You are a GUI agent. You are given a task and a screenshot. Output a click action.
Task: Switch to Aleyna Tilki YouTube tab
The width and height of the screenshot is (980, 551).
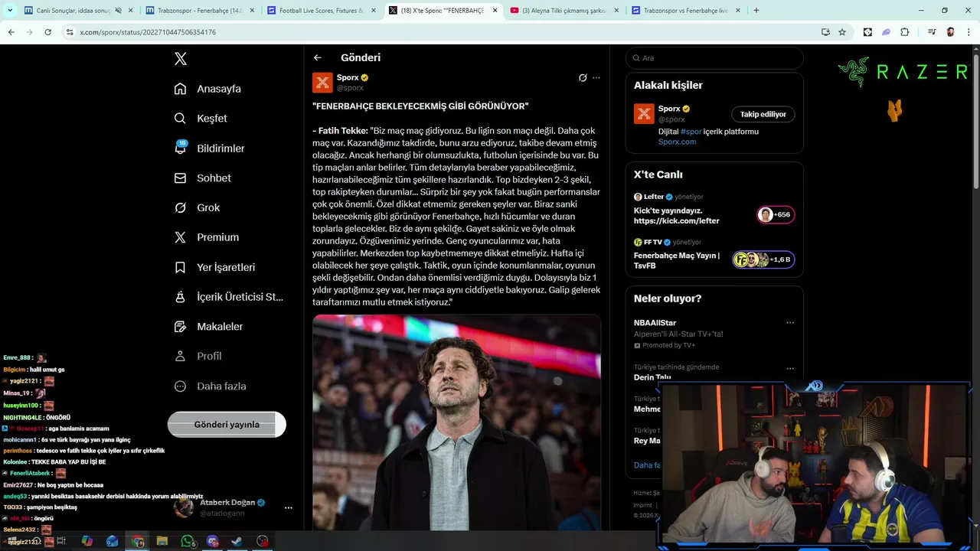[x=563, y=11]
